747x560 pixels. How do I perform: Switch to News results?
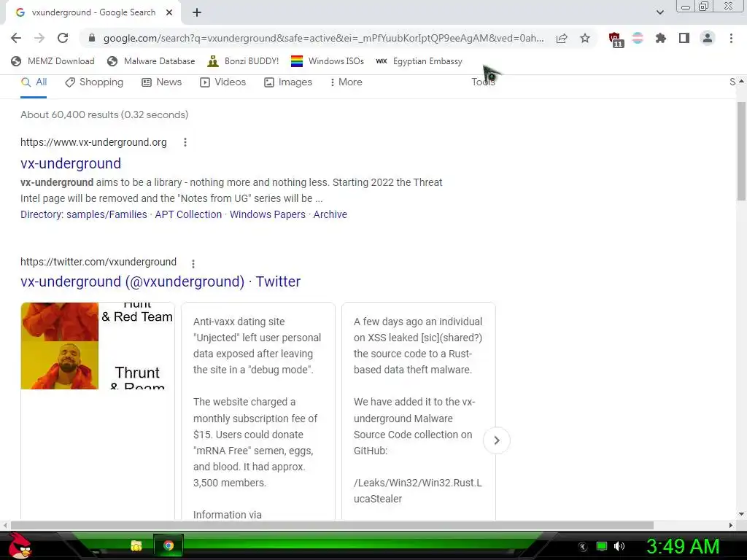point(161,82)
